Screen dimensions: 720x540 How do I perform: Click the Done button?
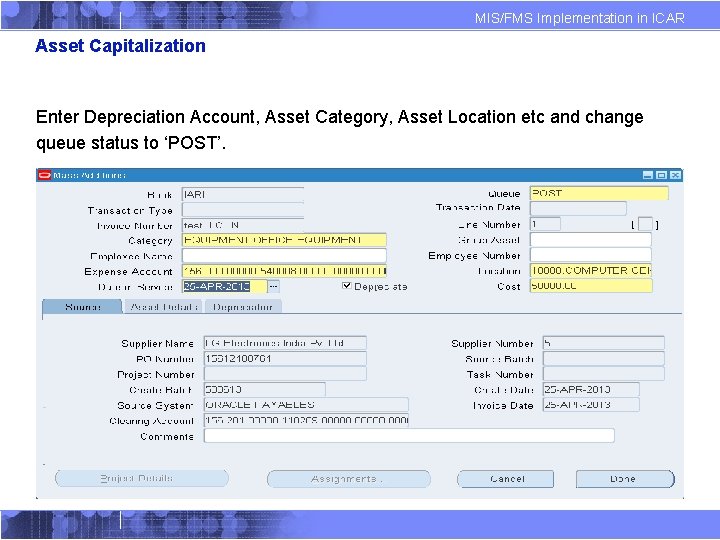625,479
